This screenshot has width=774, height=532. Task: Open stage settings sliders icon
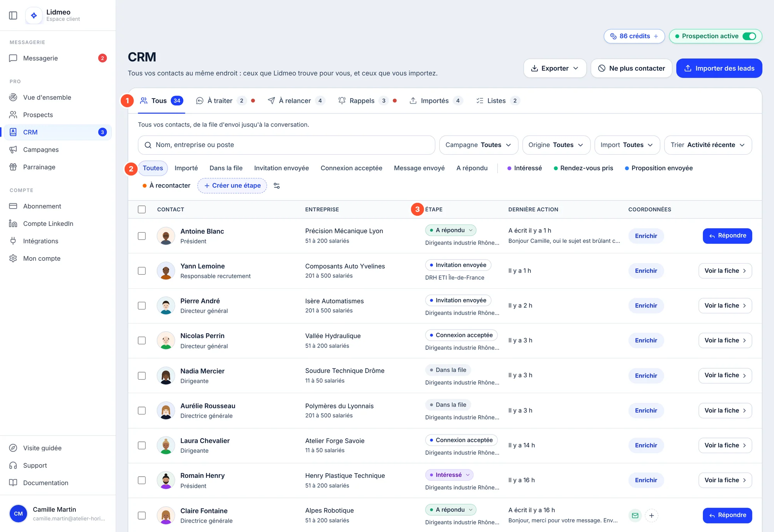[x=277, y=186]
